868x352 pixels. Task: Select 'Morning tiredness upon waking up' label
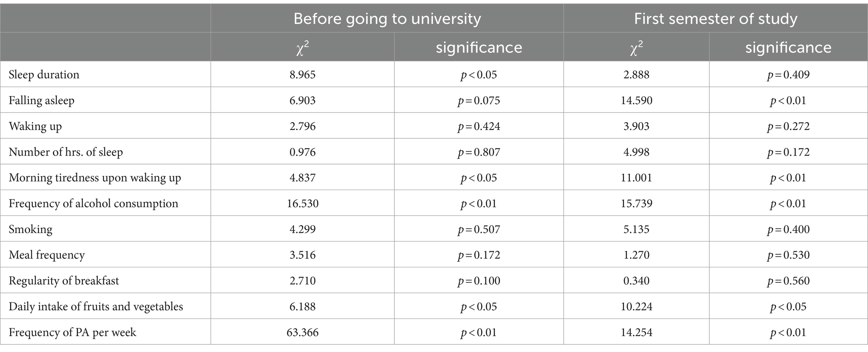pos(95,178)
